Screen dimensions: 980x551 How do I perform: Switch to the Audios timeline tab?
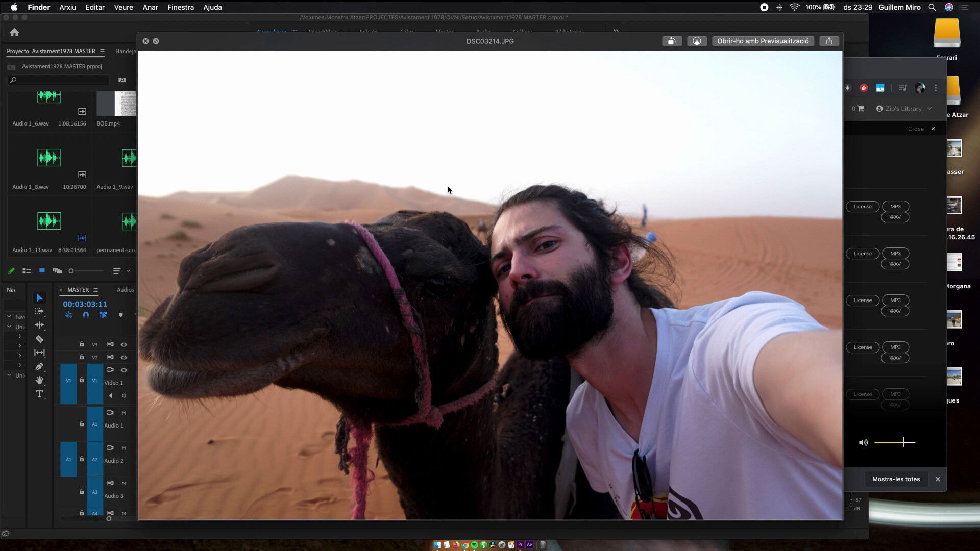[x=125, y=290]
